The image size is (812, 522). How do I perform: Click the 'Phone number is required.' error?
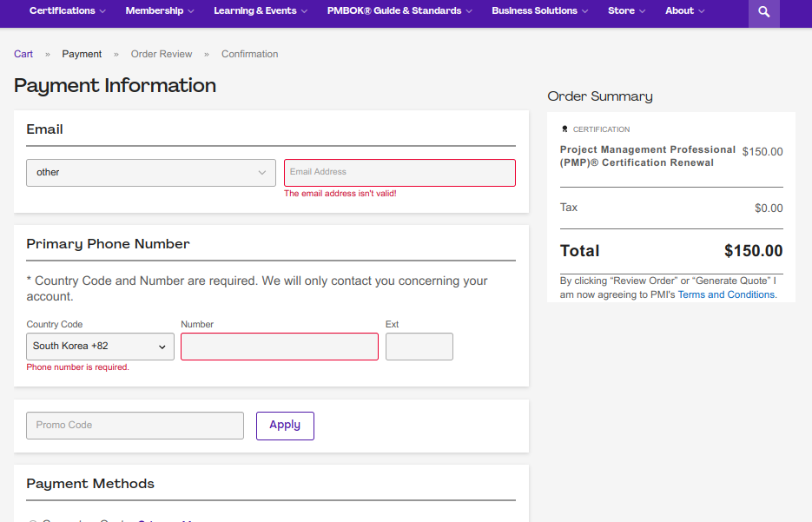77,367
